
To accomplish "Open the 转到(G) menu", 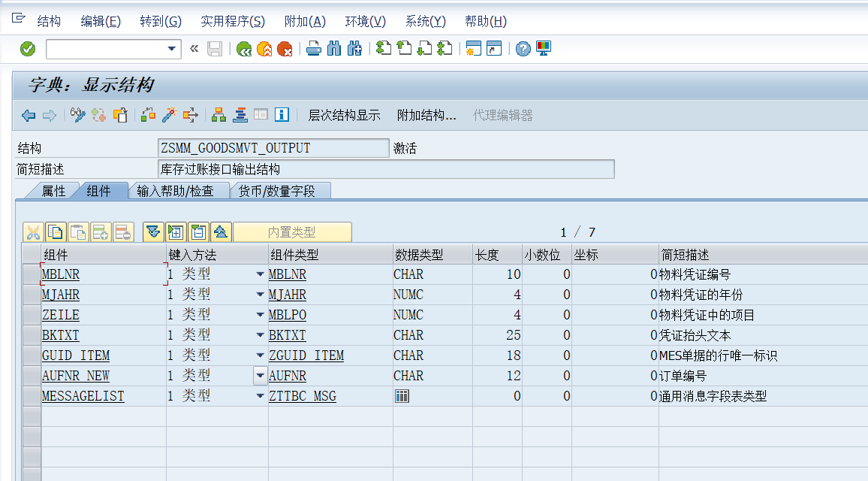I will coord(161,21).
